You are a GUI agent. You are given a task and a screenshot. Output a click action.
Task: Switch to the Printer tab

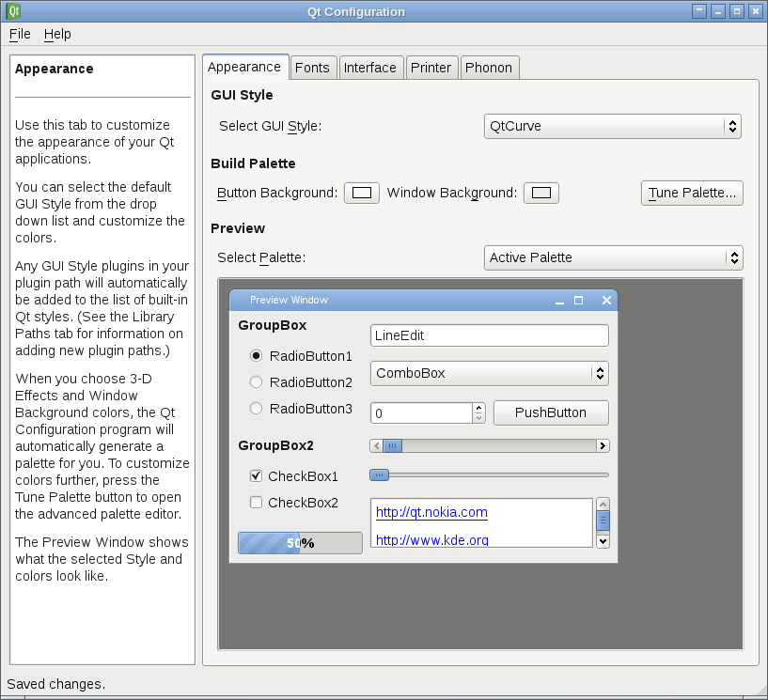click(x=431, y=68)
